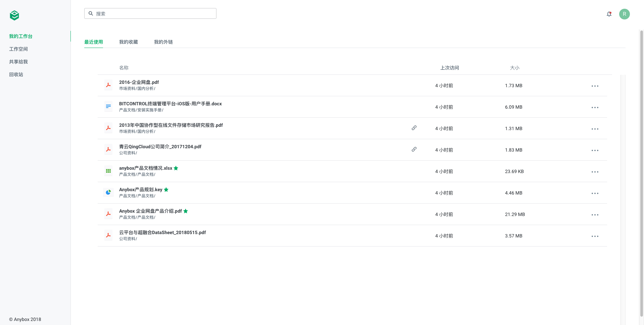Click the docx icon for BITCONTROL user manual

click(x=108, y=107)
